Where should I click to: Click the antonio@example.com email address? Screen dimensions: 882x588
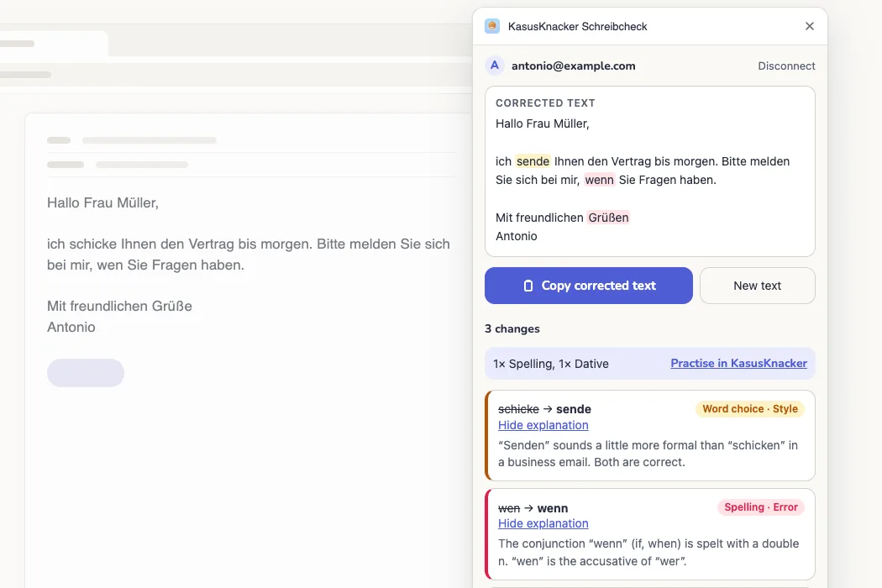click(573, 66)
